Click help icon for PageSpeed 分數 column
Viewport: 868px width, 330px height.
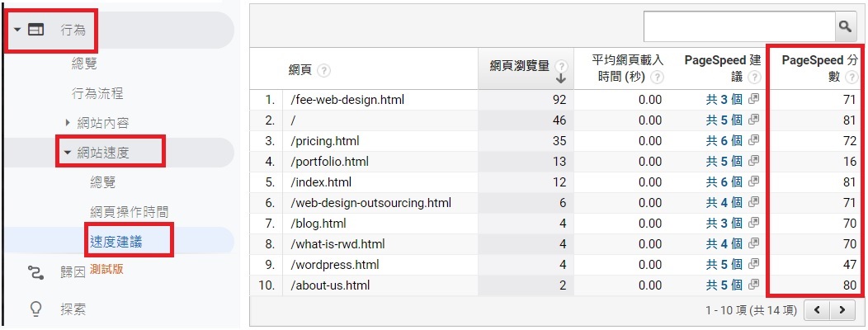850,77
